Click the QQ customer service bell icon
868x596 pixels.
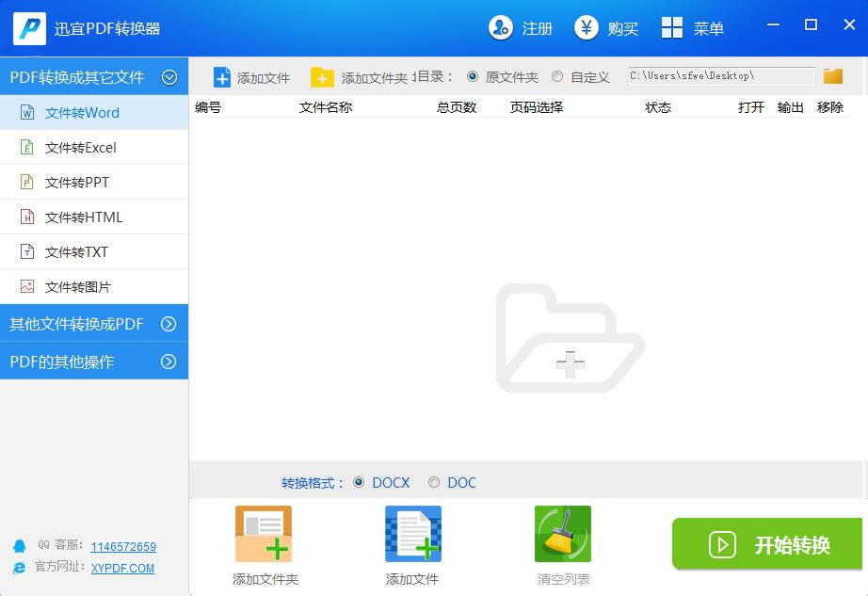(20, 546)
